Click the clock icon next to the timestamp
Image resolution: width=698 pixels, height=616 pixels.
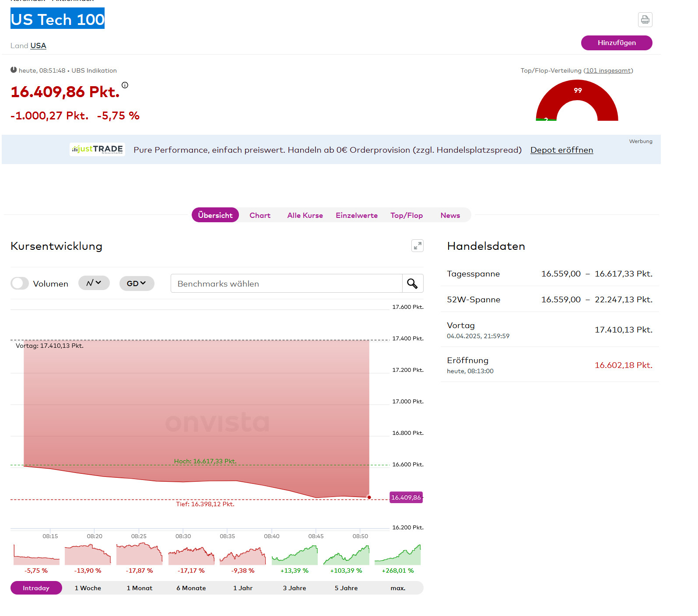(14, 70)
